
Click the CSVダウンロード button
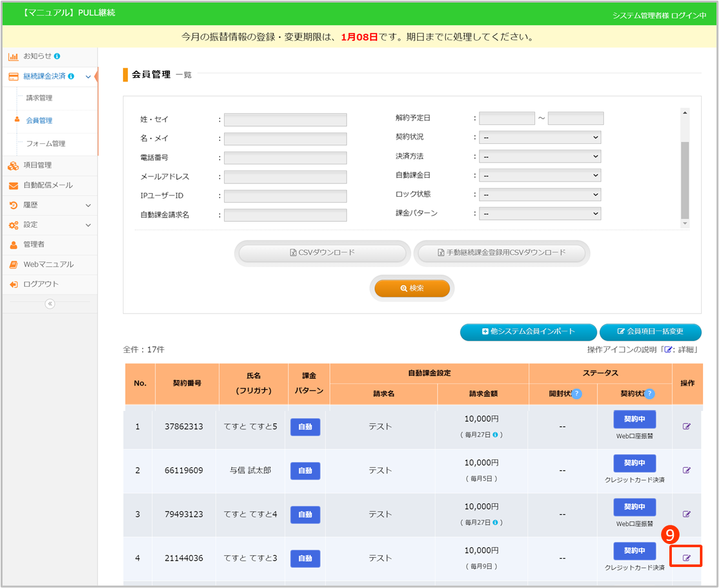(x=322, y=253)
